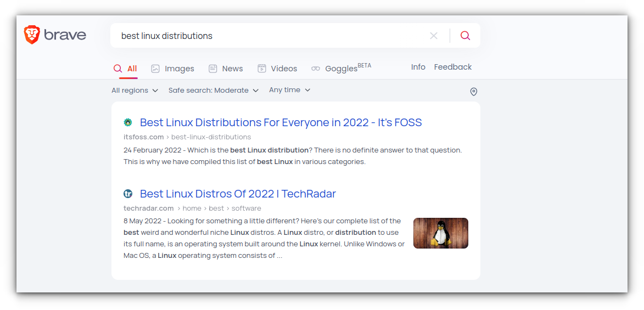Click the TechRadar favicon

pos(128,193)
